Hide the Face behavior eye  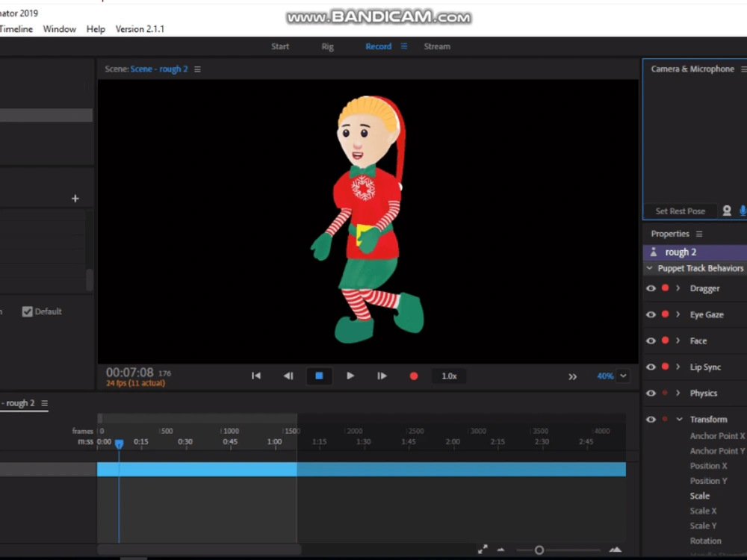coord(651,340)
